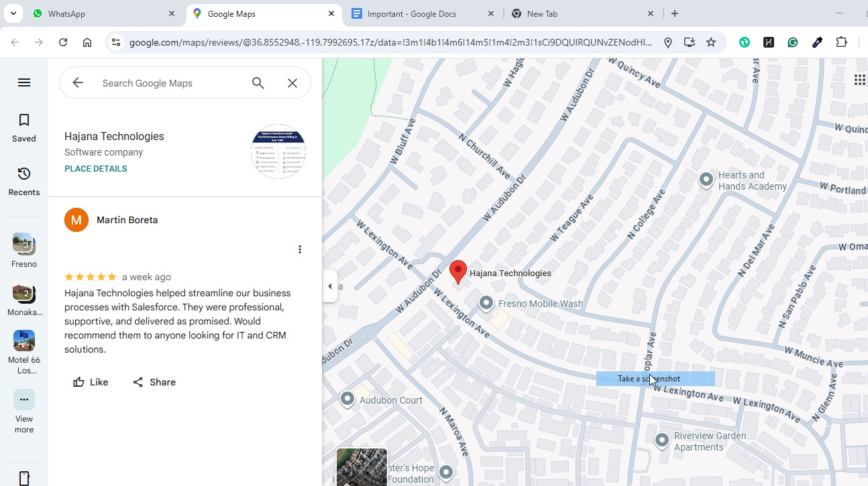Select Fresno Mobile Wash map marker
Image resolution: width=868 pixels, height=486 pixels.
(x=486, y=304)
